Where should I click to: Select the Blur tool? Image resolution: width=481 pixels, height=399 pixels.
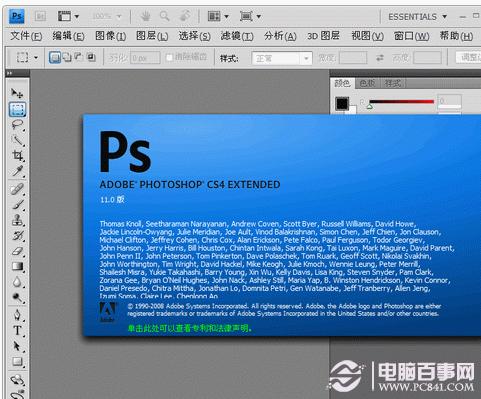point(17,282)
